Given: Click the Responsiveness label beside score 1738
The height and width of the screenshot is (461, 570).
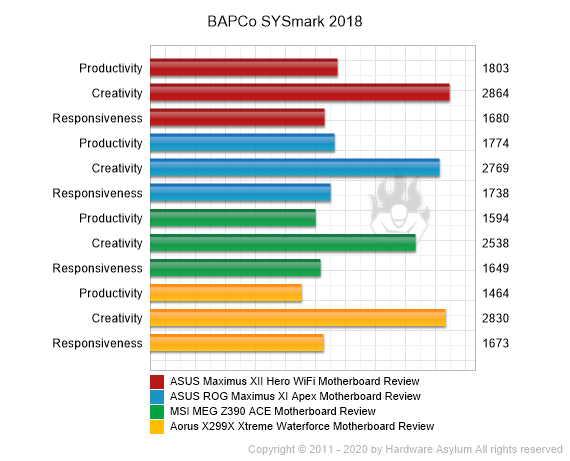Looking at the screenshot, I should coord(97,193).
